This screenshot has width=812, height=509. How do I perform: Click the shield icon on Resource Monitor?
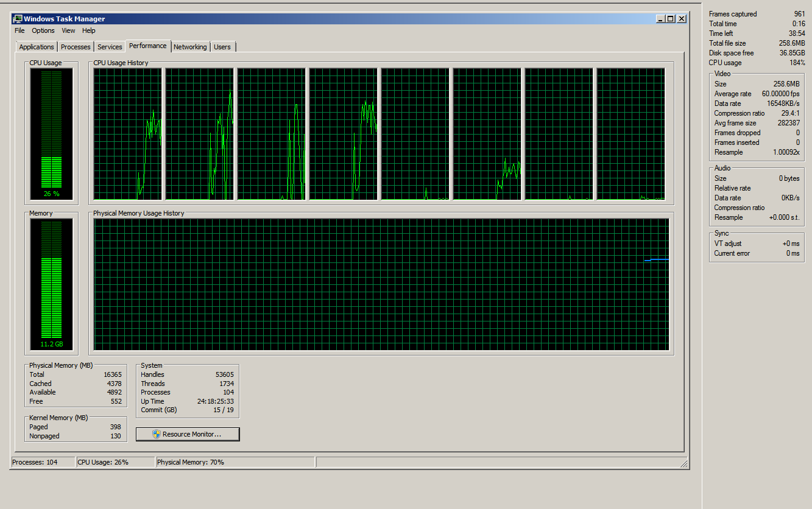click(156, 434)
